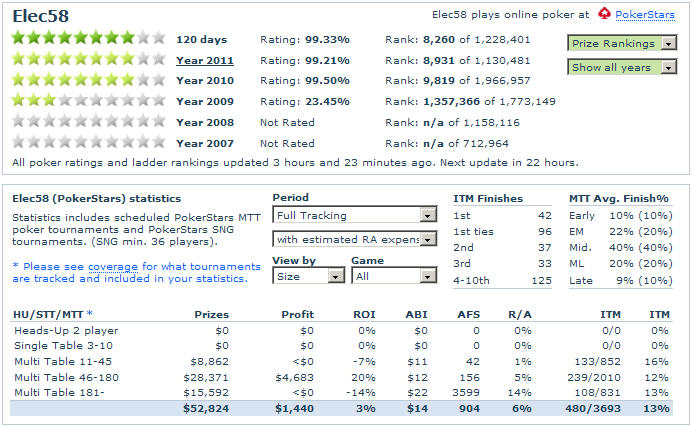Open the Prize Rankings dropdown
The width and height of the screenshot is (692, 427).
(622, 43)
